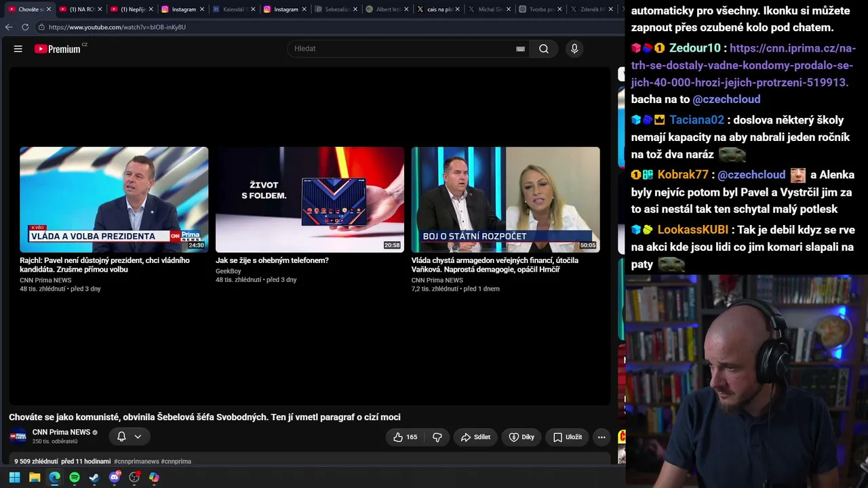Click chat username Zedour10

point(694,48)
